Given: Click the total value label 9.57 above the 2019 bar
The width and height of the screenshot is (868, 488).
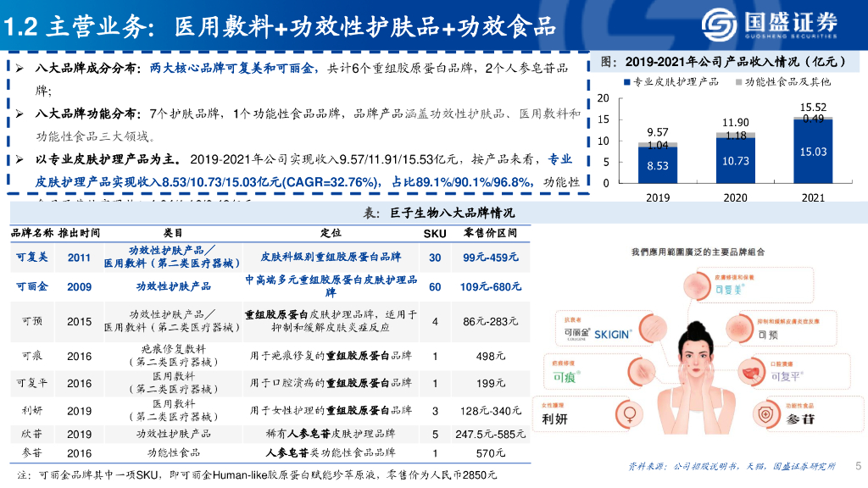Looking at the screenshot, I should [x=658, y=132].
